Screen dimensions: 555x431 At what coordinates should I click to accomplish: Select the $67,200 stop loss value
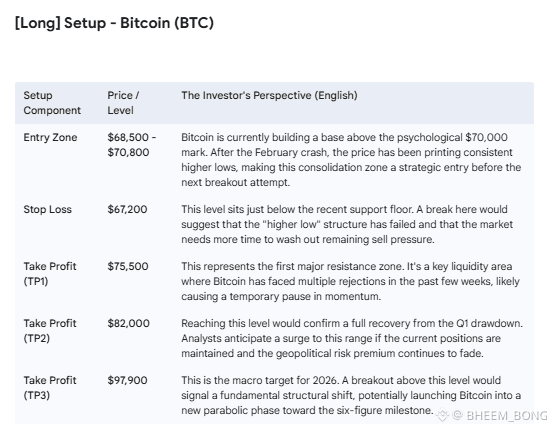click(x=127, y=209)
